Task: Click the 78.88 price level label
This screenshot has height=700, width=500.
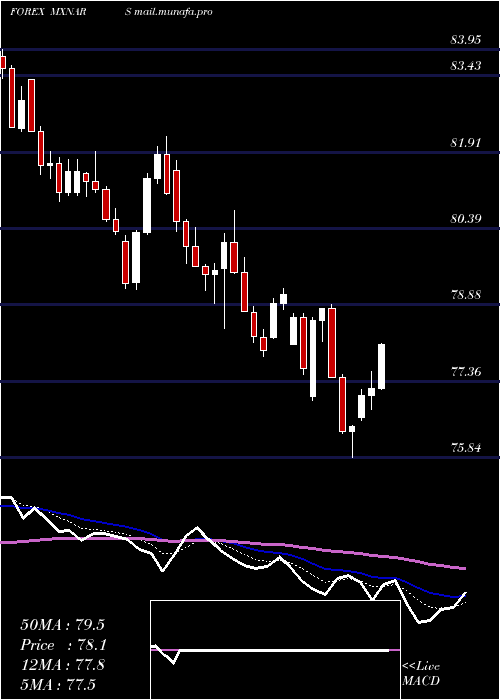Action: 466,295
